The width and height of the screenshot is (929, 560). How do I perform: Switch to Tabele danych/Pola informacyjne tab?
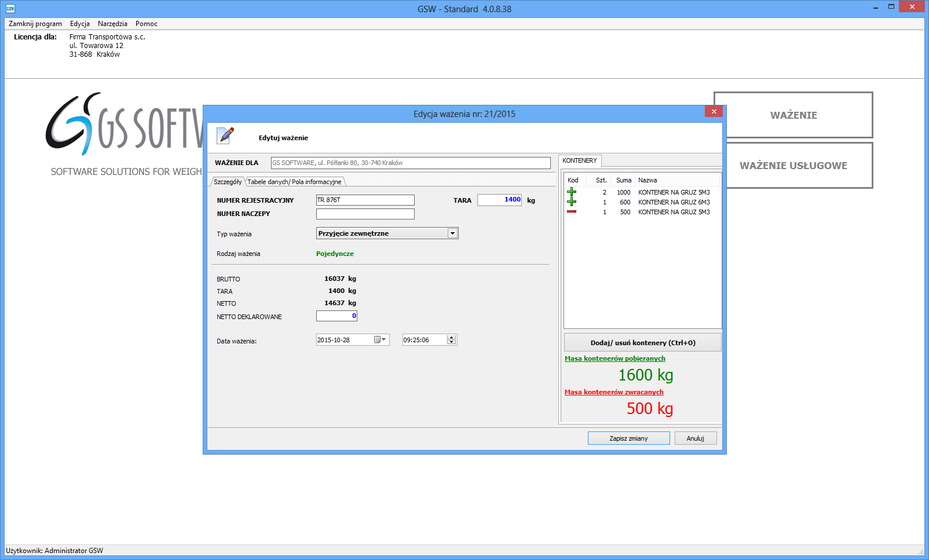[x=295, y=182]
